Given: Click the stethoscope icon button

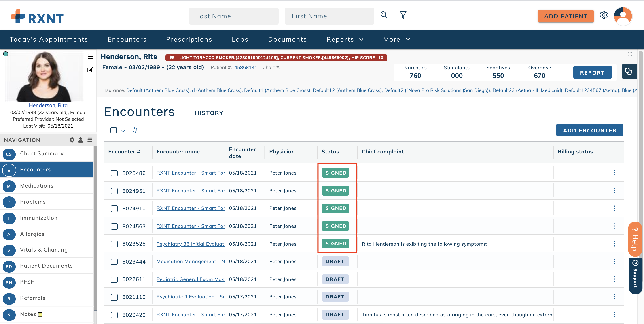Looking at the screenshot, I should pyautogui.click(x=629, y=72).
